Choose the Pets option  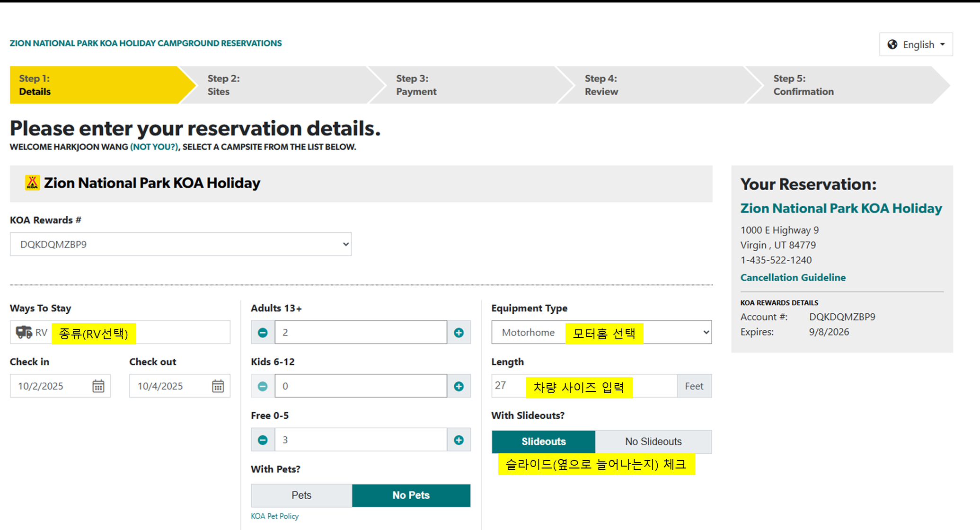301,495
